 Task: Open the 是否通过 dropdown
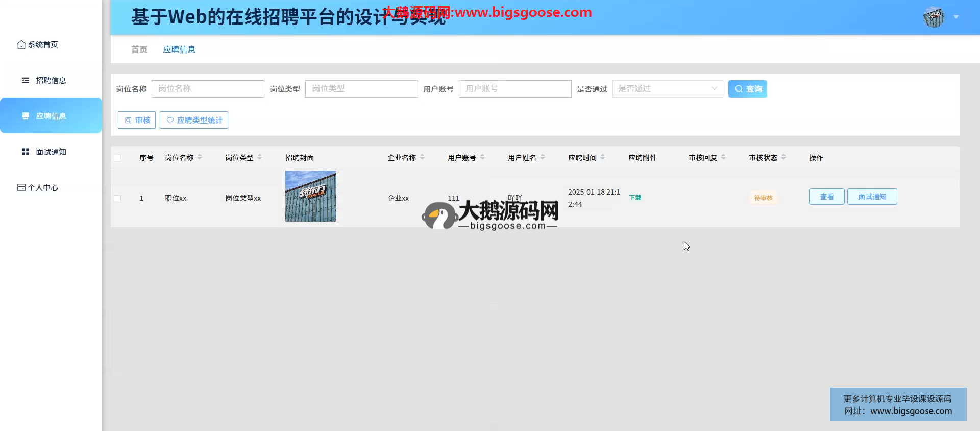point(667,89)
